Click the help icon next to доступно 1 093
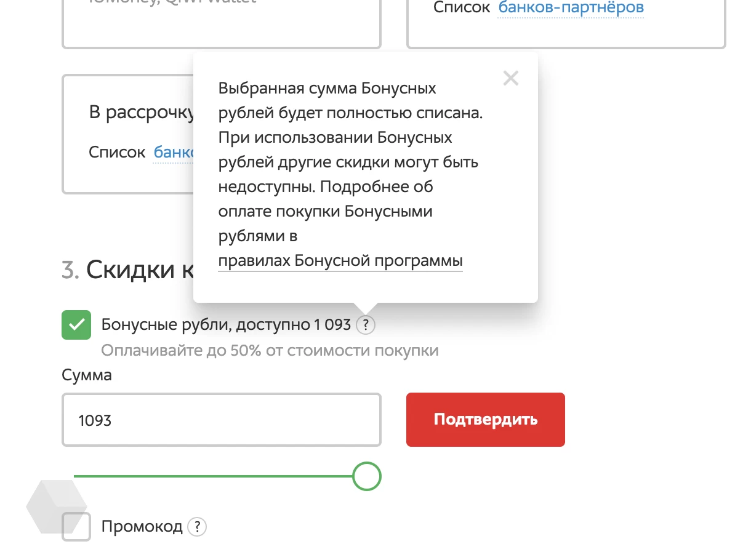The image size is (751, 560). tap(366, 324)
